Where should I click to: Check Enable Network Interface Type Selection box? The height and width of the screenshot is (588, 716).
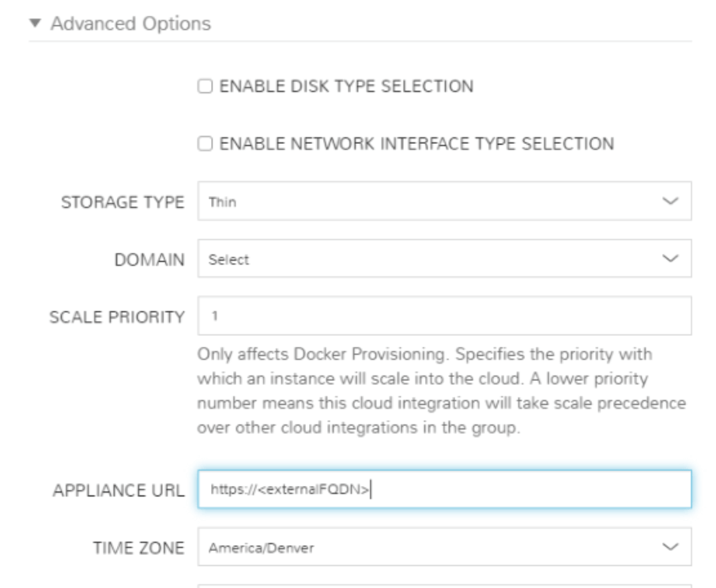tap(205, 144)
